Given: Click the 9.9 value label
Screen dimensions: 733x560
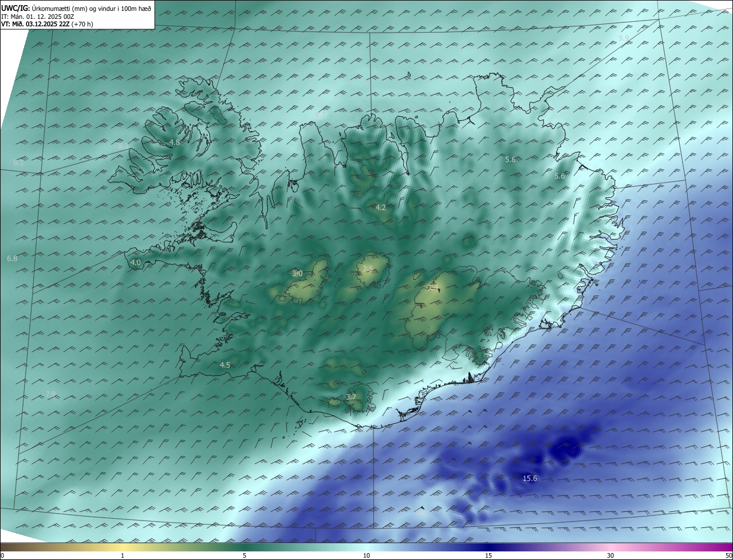Looking at the screenshot, I should [624, 38].
